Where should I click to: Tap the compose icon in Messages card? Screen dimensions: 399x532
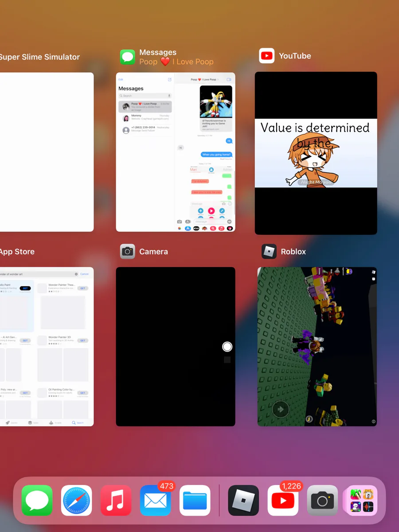pos(169,79)
